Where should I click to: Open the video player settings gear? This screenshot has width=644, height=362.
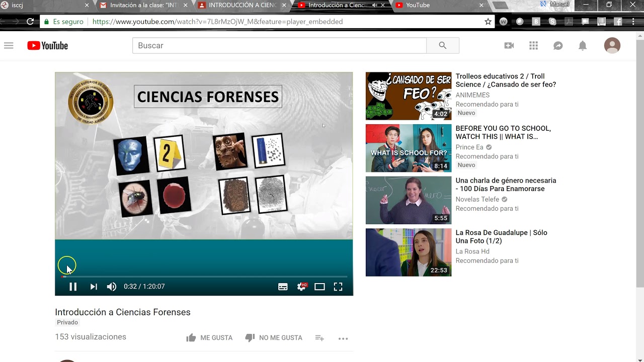tap(301, 287)
